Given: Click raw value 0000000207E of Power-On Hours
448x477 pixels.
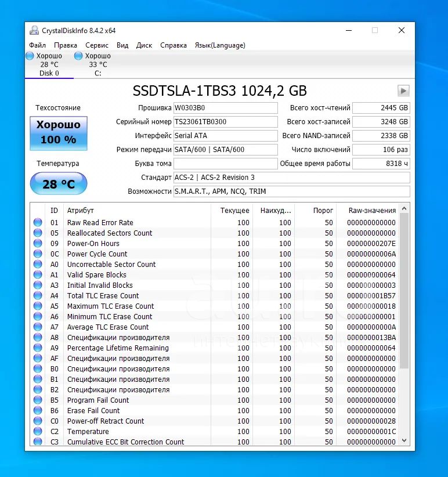Looking at the screenshot, I should (x=371, y=243).
